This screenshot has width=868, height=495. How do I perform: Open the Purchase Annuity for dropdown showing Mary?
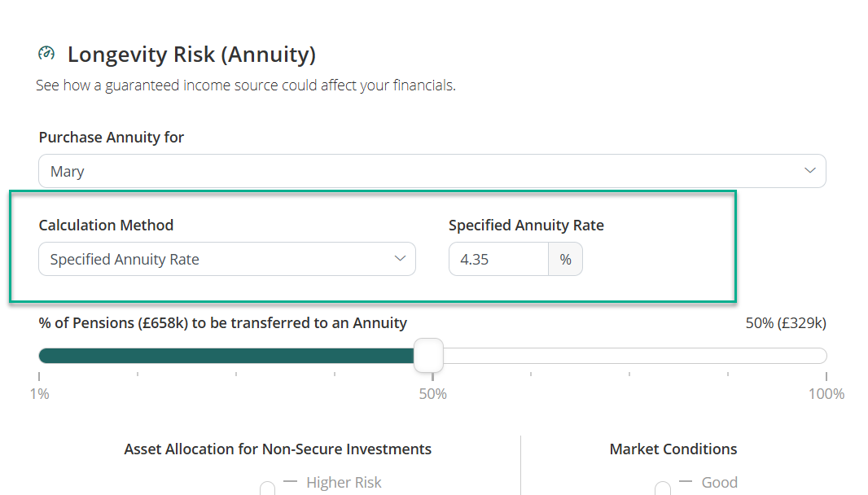point(432,171)
